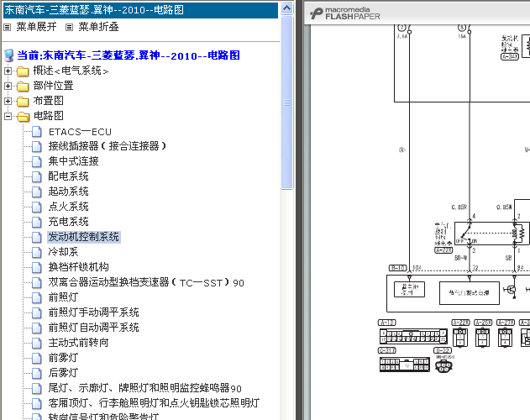The height and width of the screenshot is (420, 530).
Task: Open the ETACS-ECU document
Action: click(80, 132)
